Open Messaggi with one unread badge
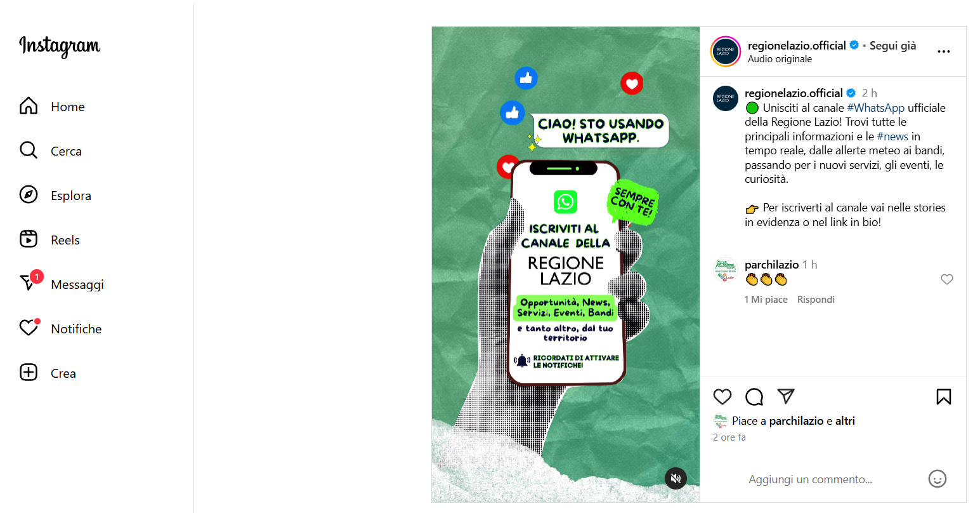This screenshot has height=513, width=980. tap(62, 284)
